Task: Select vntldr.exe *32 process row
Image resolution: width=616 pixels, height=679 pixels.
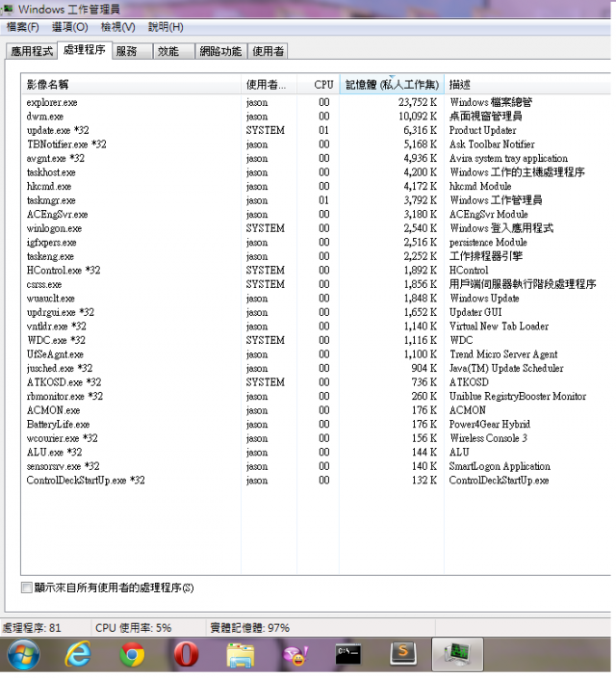Action: pos(316,326)
